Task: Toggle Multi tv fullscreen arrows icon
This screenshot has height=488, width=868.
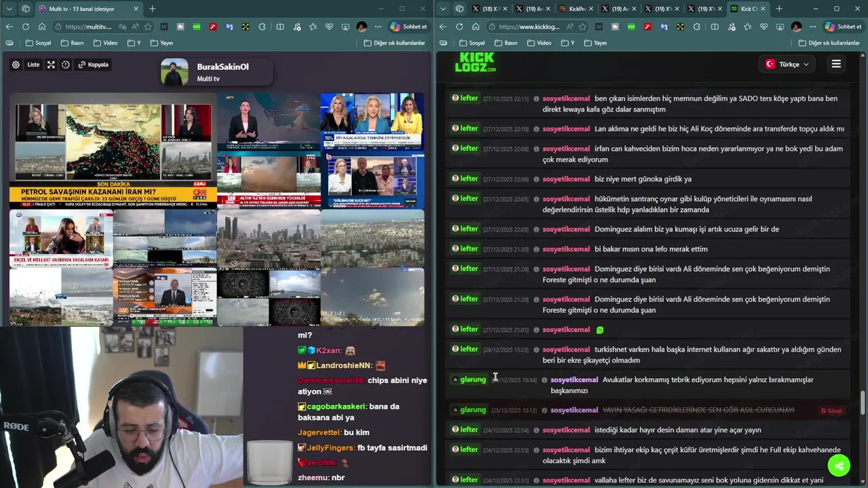Action: pos(51,64)
